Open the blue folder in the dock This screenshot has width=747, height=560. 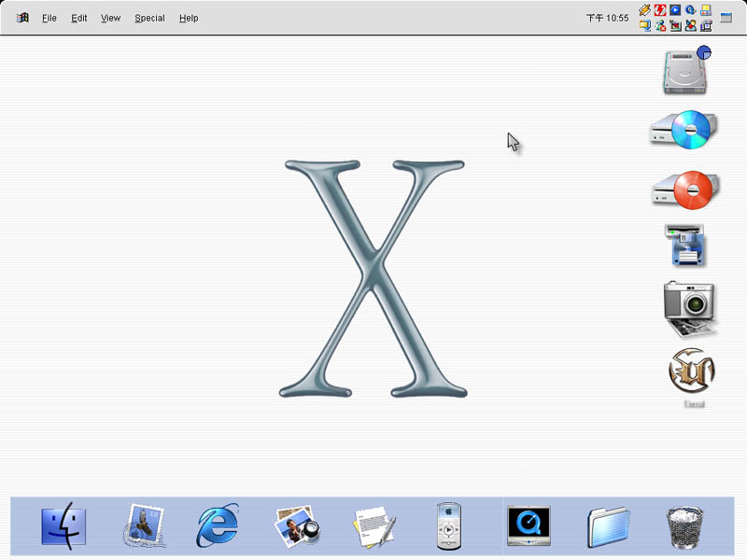tap(608, 527)
